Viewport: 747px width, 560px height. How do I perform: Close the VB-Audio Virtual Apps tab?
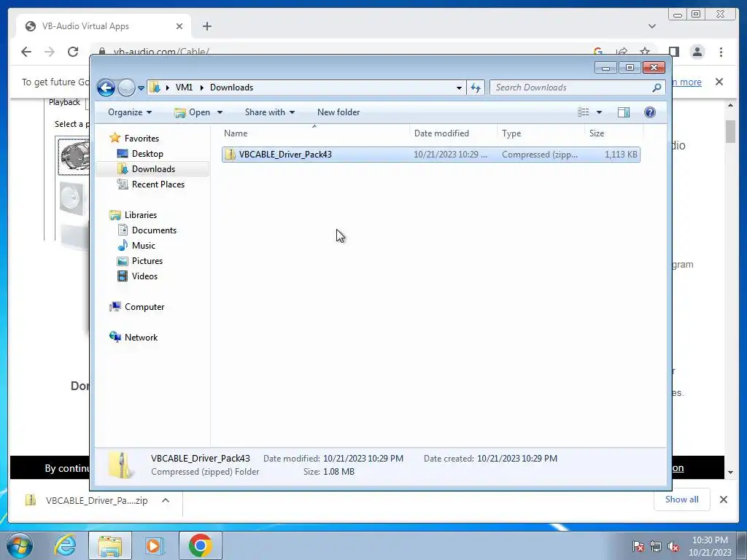pos(179,26)
